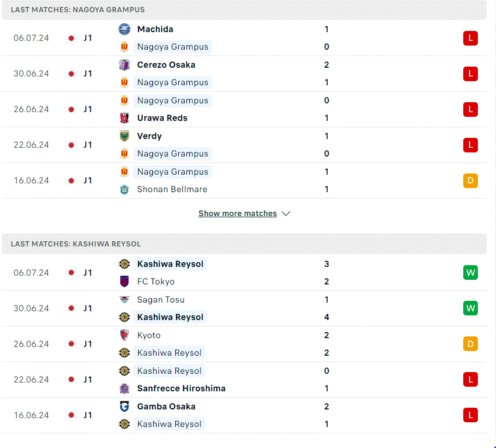Click the Cerezo Osaka team crest
The height and width of the screenshot is (448, 496).
(124, 65)
